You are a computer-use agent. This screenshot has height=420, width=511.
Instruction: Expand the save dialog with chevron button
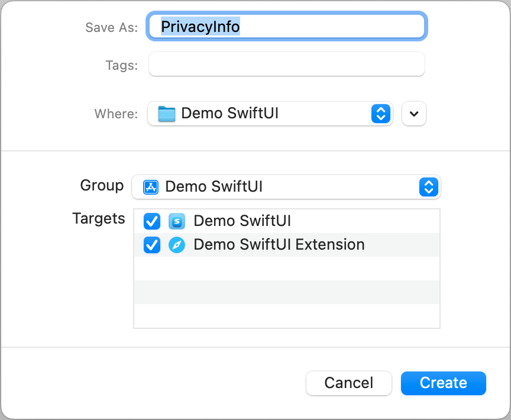pos(414,114)
